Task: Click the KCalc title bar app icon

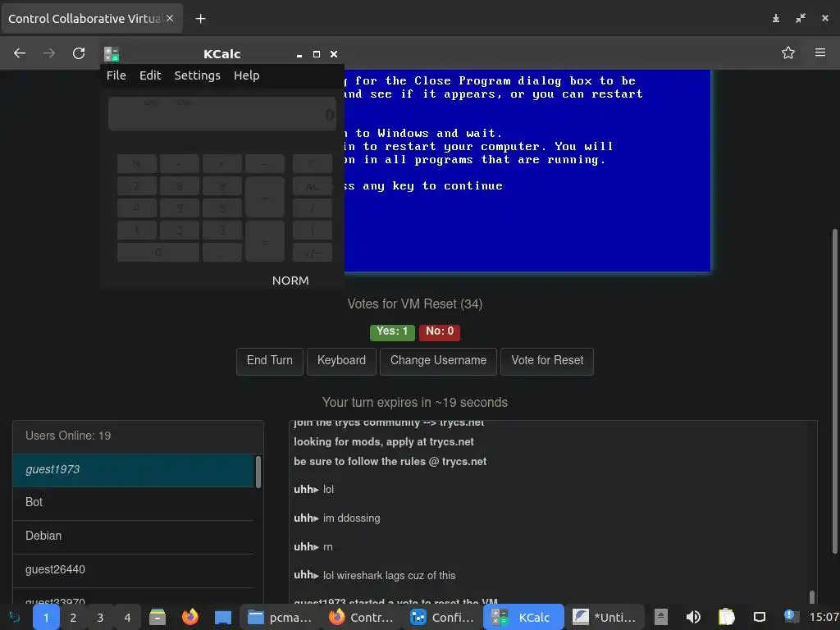Action: 112,54
